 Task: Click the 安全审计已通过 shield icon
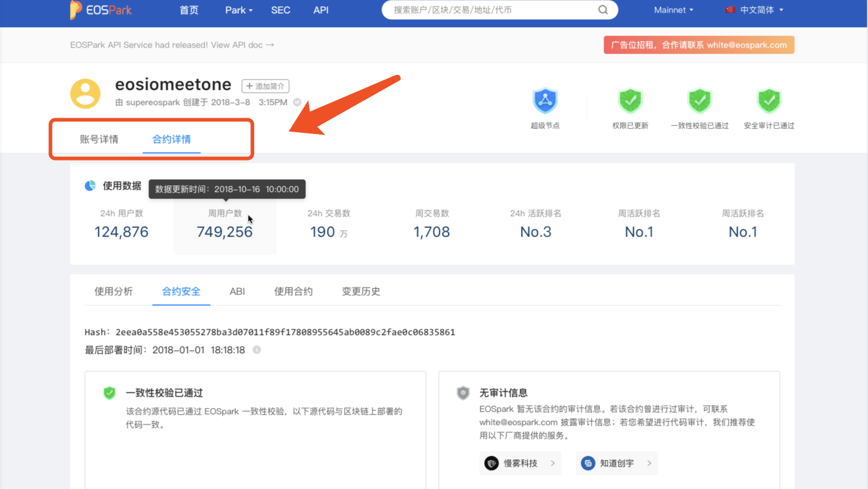[769, 101]
